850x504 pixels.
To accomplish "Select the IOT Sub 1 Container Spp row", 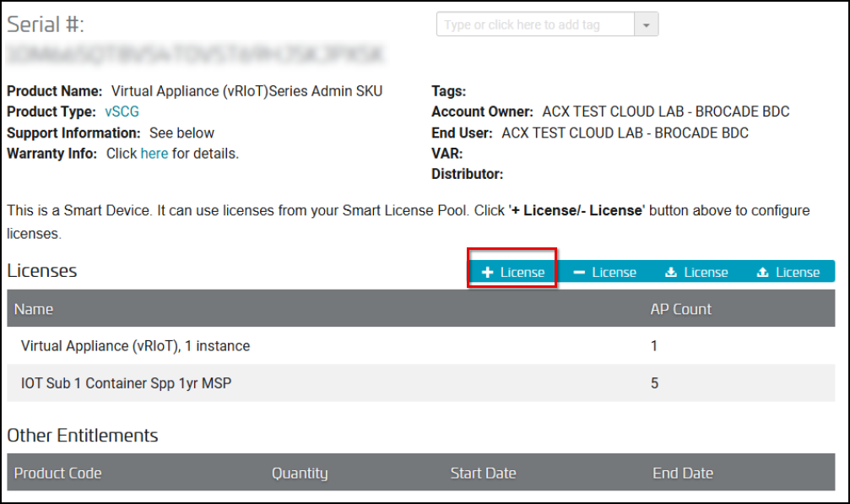I will [x=420, y=383].
